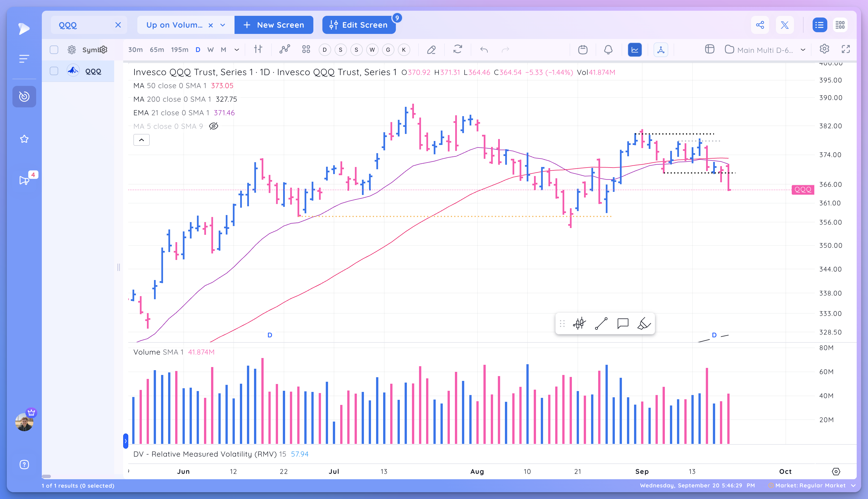This screenshot has width=868, height=499.
Task: Share to X (Twitter)
Action: (785, 25)
